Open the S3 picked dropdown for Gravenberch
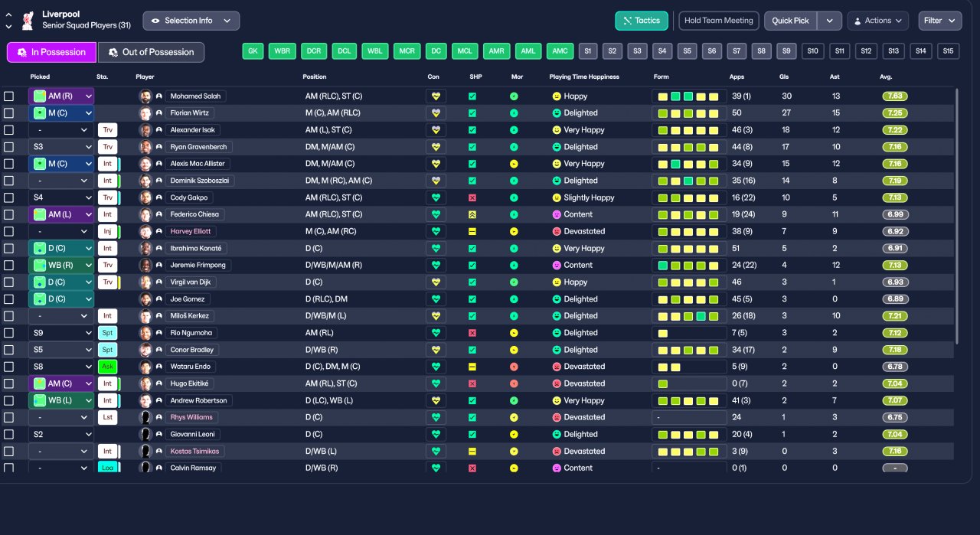980x535 pixels. (61, 147)
